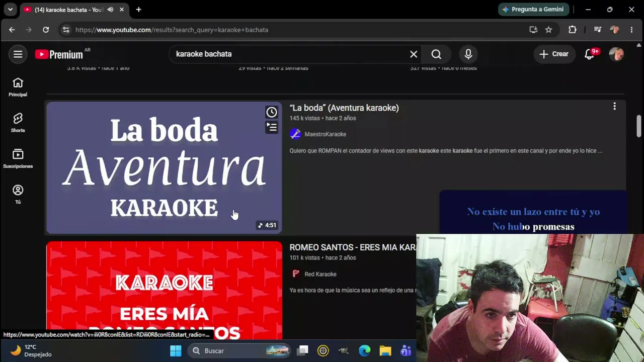Click the '145 k vistas' text
644x362 pixels.
[304, 118]
